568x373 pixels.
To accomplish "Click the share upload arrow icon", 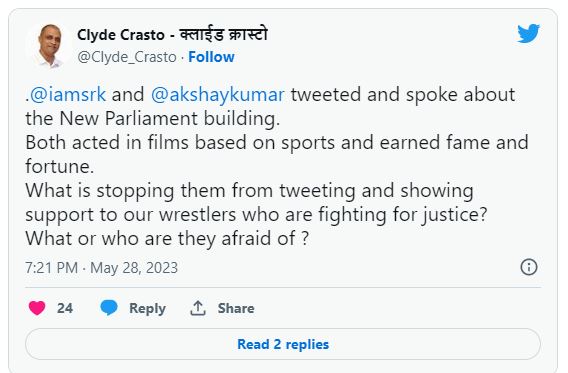I will click(x=198, y=308).
